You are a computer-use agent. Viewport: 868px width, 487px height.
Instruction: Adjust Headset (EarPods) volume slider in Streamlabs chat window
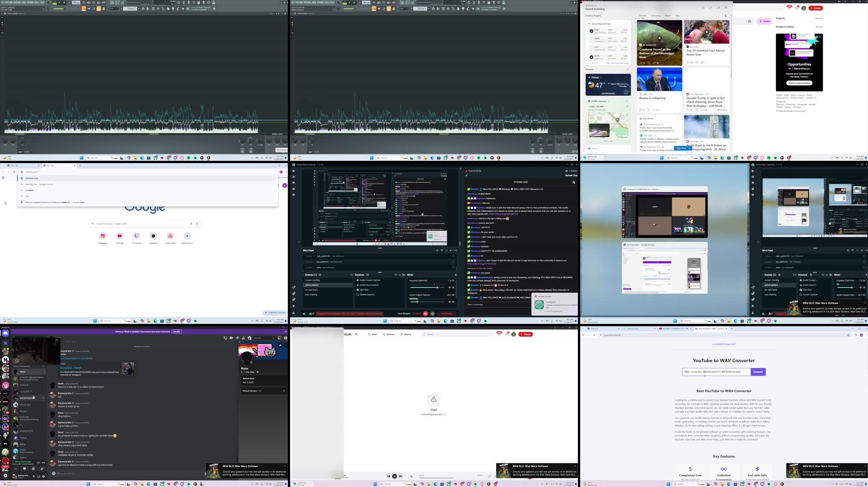[427, 287]
